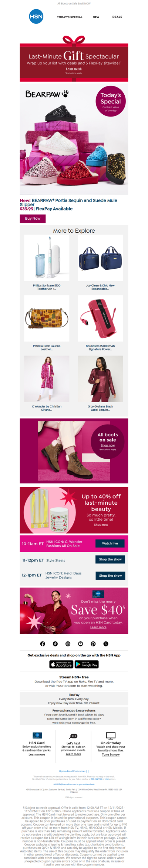Open Today's Special menu item
This screenshot has height=868, width=148.
coord(70,17)
